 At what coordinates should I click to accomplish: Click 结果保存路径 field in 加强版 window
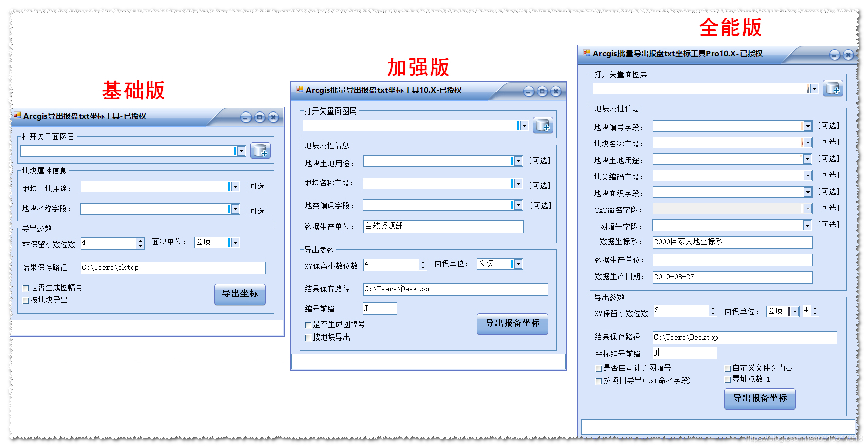pos(456,289)
